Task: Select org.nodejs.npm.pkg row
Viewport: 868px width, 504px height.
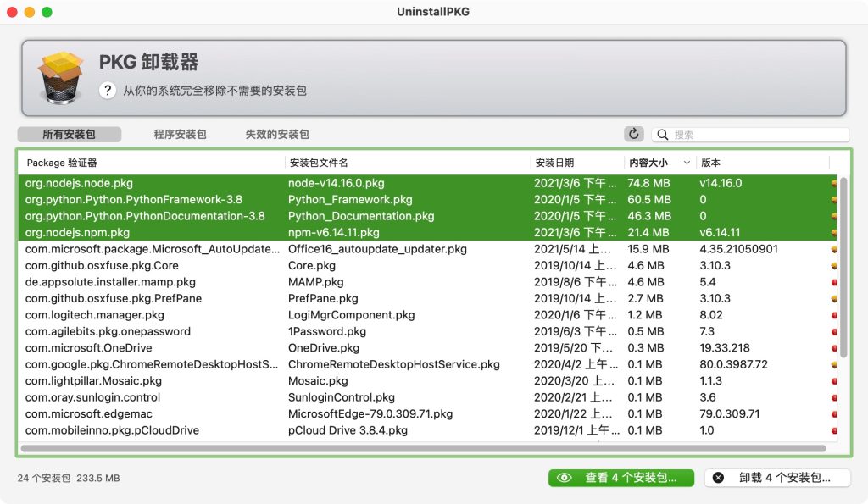Action: pos(427,233)
